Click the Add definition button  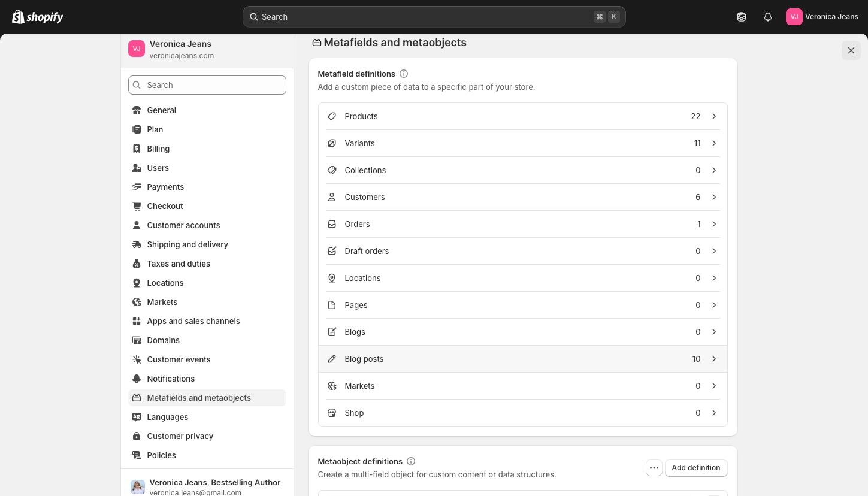coord(696,468)
